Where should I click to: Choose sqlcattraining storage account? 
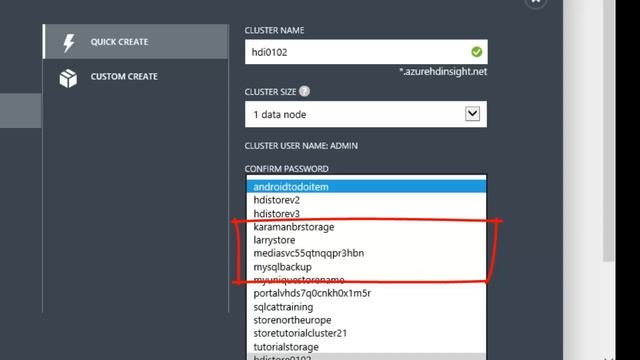[367, 307]
